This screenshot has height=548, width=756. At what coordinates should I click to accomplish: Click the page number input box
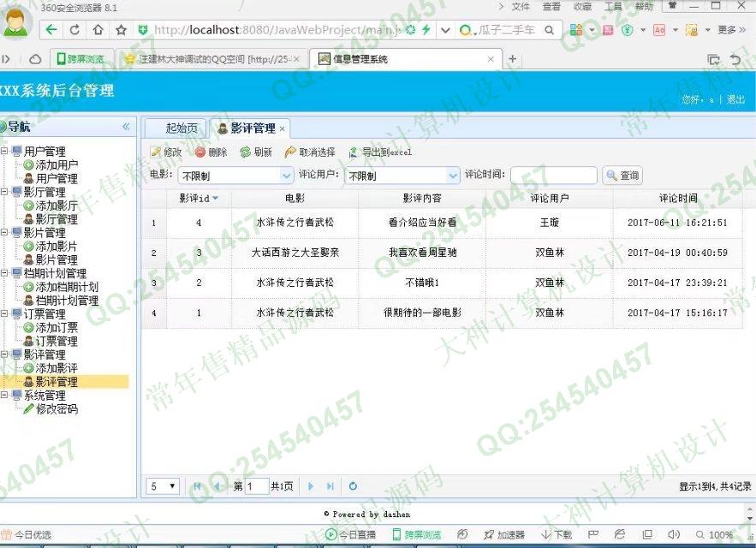[x=257, y=486]
